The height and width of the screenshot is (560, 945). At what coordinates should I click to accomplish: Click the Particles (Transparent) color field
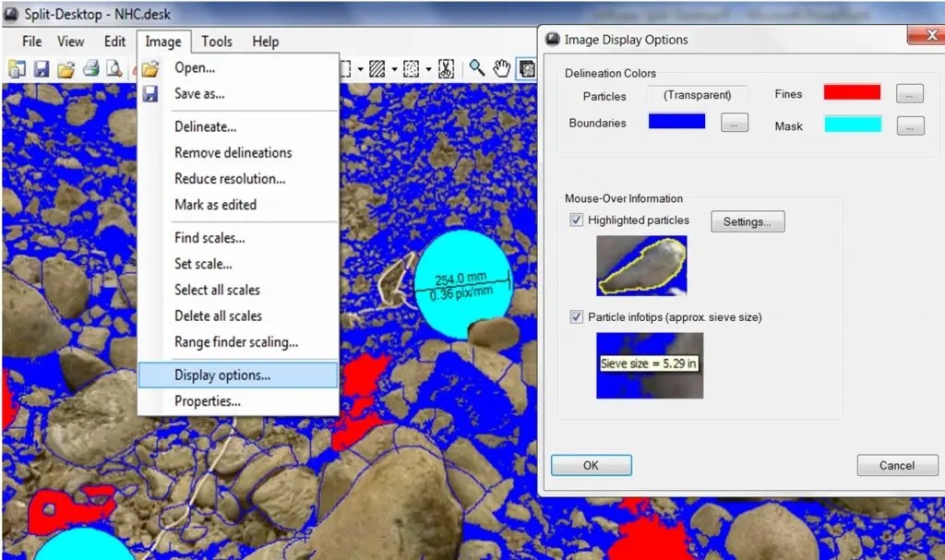click(698, 95)
